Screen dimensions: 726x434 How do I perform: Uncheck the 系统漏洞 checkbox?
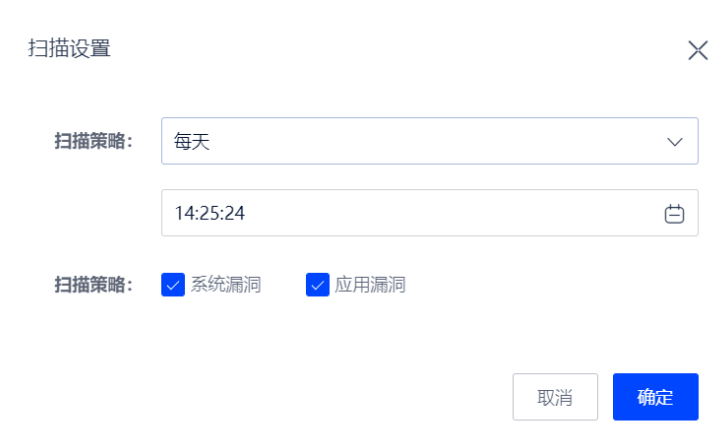pos(173,285)
